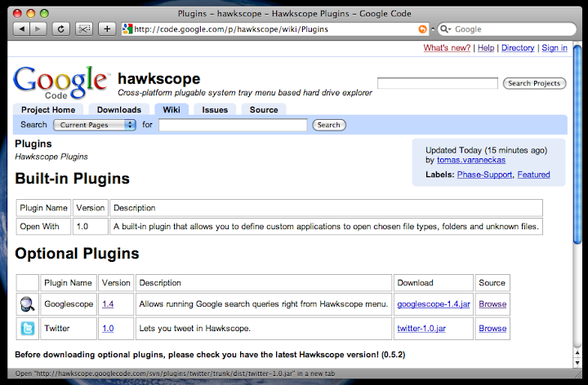Image resolution: width=588 pixels, height=385 pixels.
Task: Download twitter-1.0.jar
Action: pyautogui.click(x=421, y=329)
